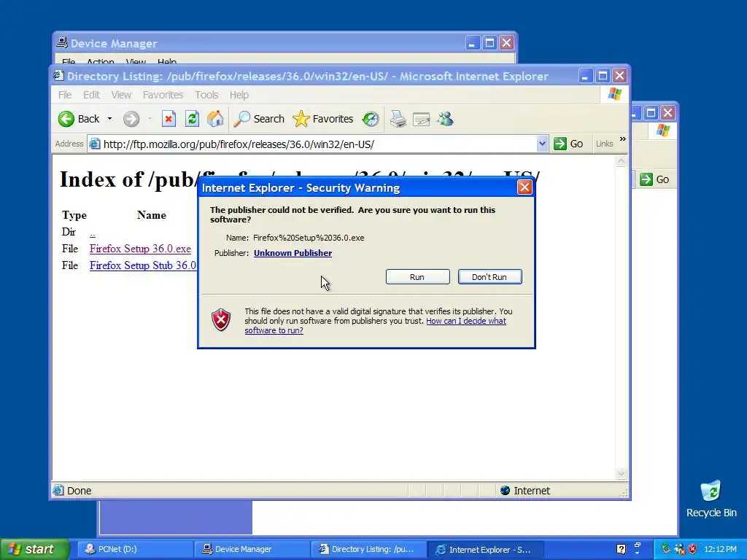Click the Done status page icon
The height and width of the screenshot is (560, 747).
[x=58, y=490]
